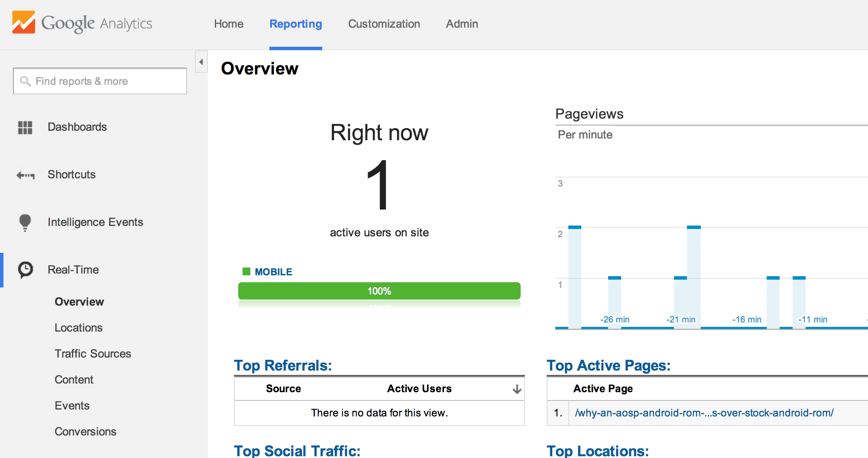Select Locations under Real-Time
This screenshot has width=868, height=458.
(78, 328)
